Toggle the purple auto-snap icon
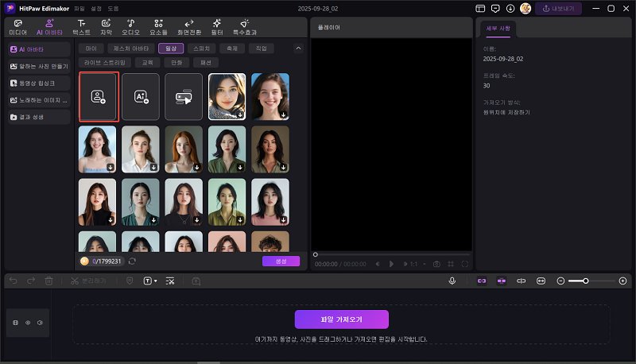The image size is (636, 364). (502, 281)
